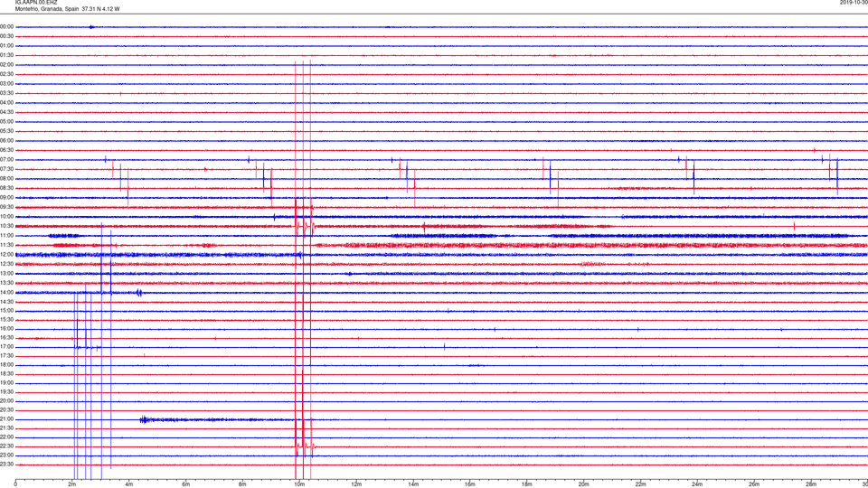Click the 22:30 trace label
Viewport: 868px width, 488px height.
6,446
